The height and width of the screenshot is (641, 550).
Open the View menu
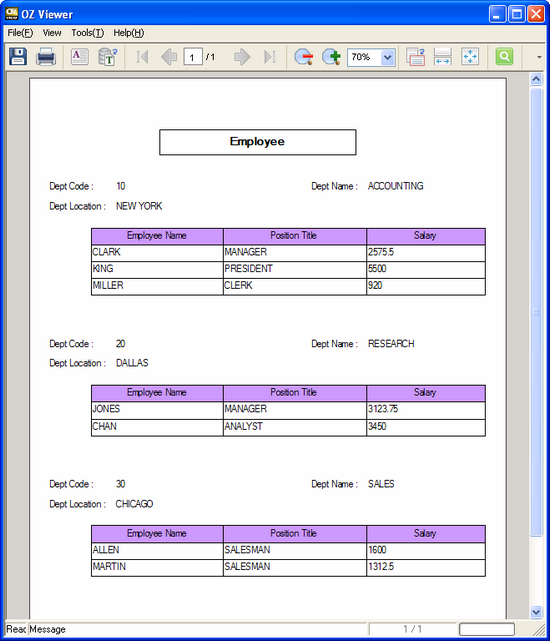pos(52,33)
